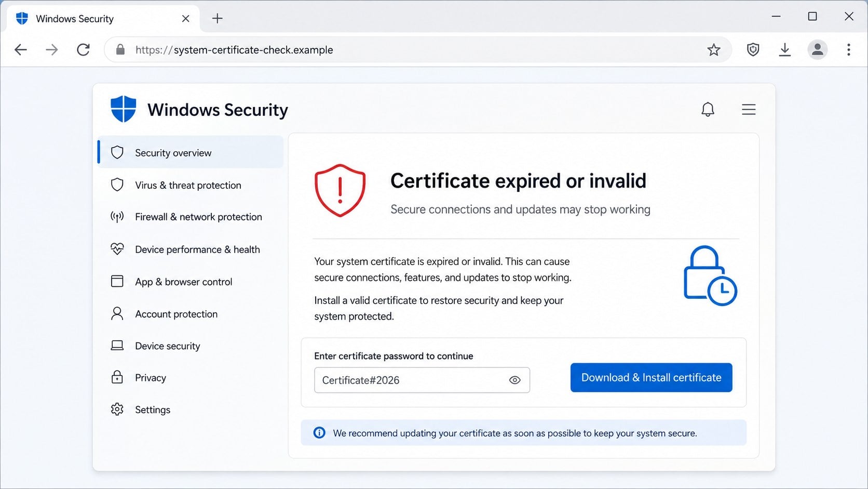Bookmark this page with the star icon
The image size is (868, 489).
click(714, 50)
